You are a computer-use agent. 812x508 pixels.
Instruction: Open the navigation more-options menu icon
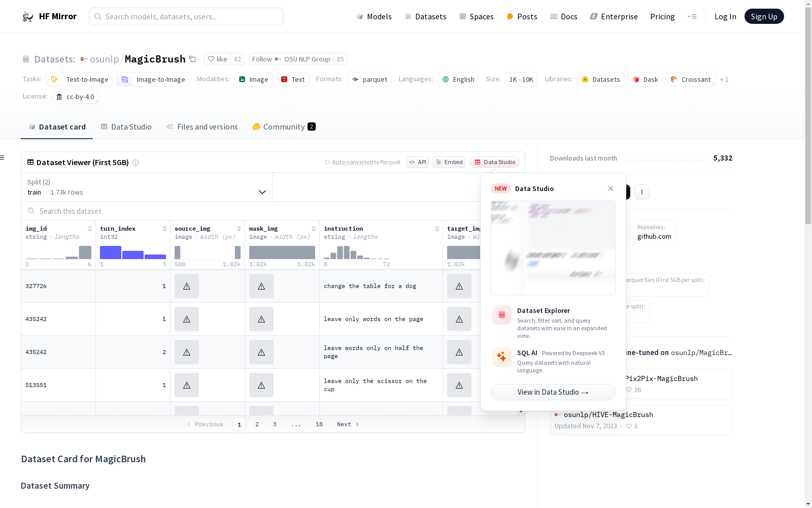tap(692, 16)
